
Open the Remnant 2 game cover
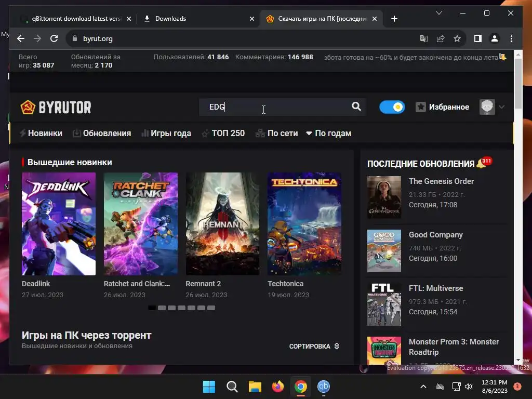click(x=222, y=224)
